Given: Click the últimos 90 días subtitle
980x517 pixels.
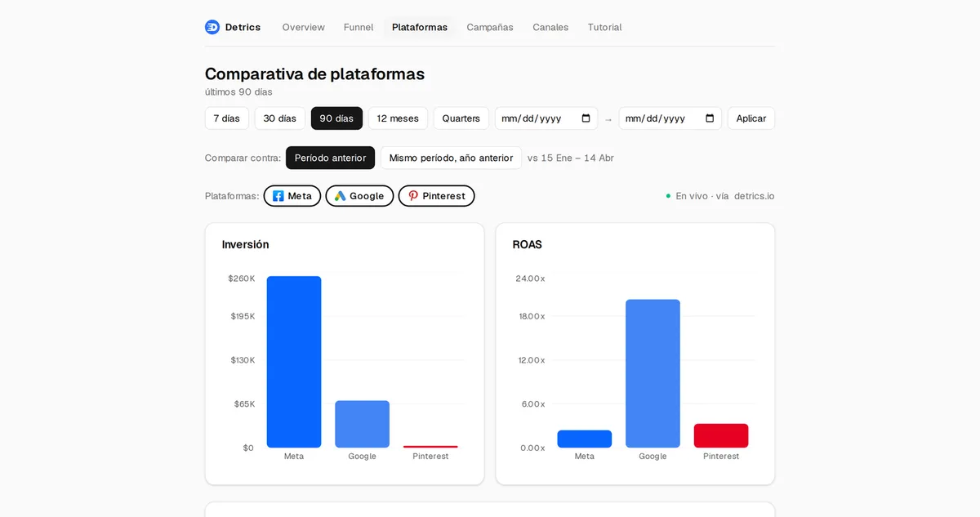Looking at the screenshot, I should tap(238, 91).
